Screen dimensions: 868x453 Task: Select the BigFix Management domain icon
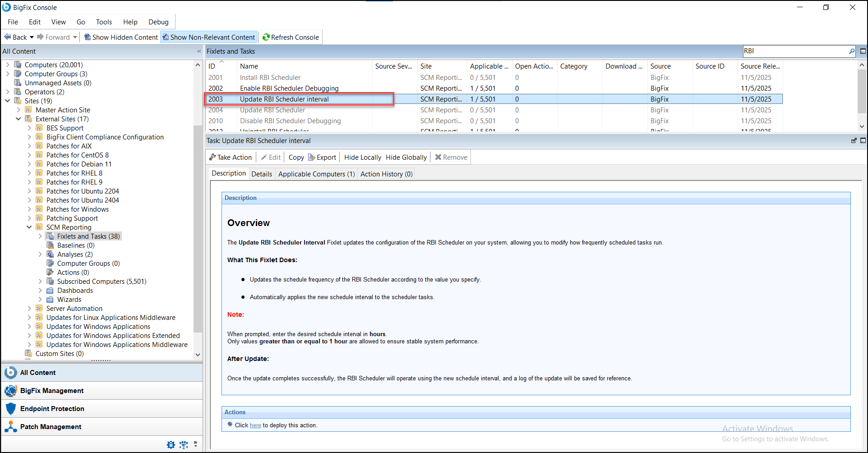pos(10,390)
